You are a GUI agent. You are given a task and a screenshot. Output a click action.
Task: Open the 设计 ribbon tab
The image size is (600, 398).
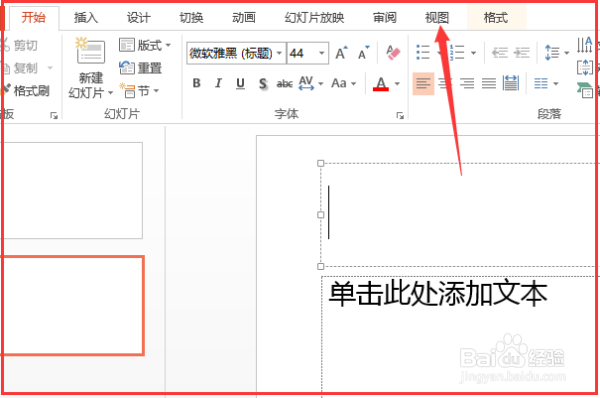point(139,18)
